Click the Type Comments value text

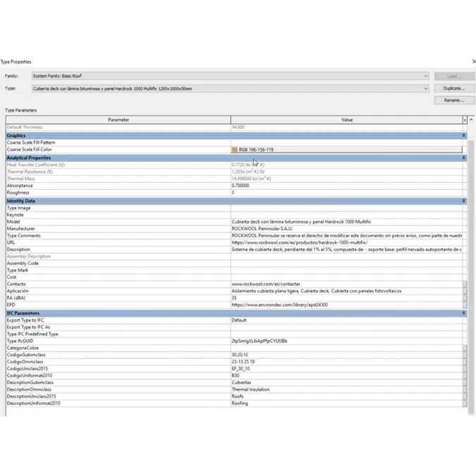[346, 236]
